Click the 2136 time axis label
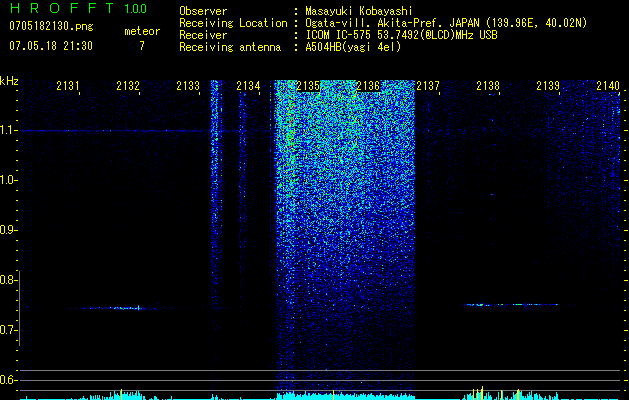The height and width of the screenshot is (400, 629). [368, 86]
